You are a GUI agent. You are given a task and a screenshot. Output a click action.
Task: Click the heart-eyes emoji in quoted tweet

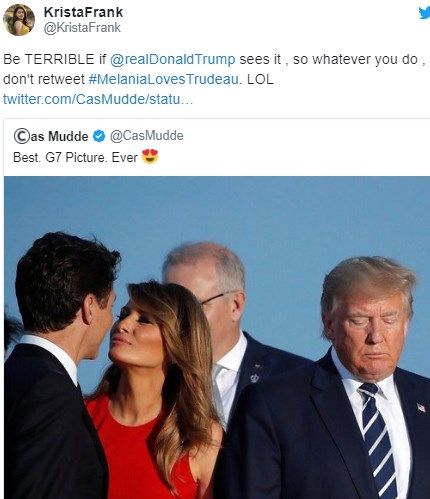coord(150,157)
